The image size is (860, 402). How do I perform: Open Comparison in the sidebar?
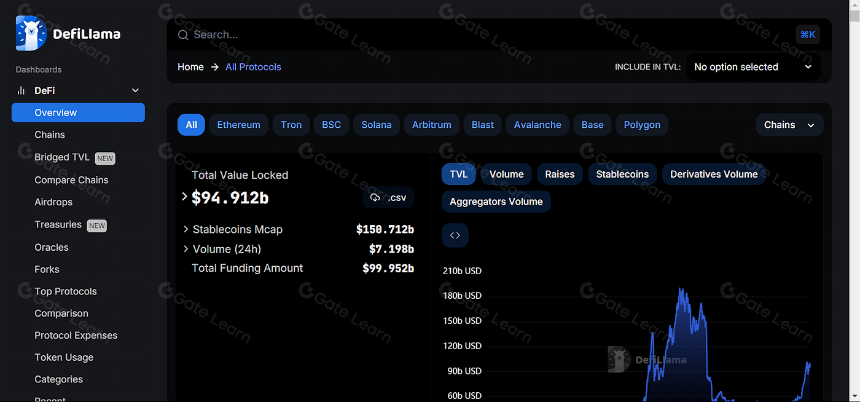tap(61, 313)
